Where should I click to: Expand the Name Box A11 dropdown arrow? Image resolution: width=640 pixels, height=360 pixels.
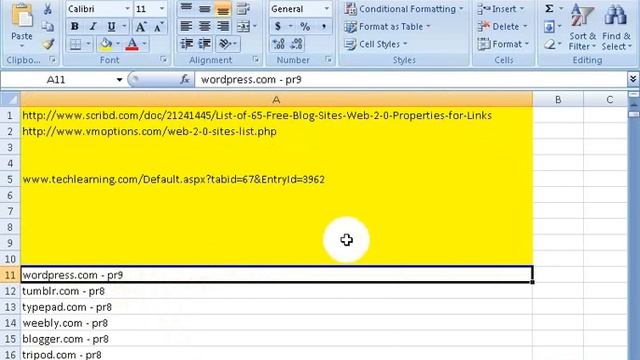[119, 80]
